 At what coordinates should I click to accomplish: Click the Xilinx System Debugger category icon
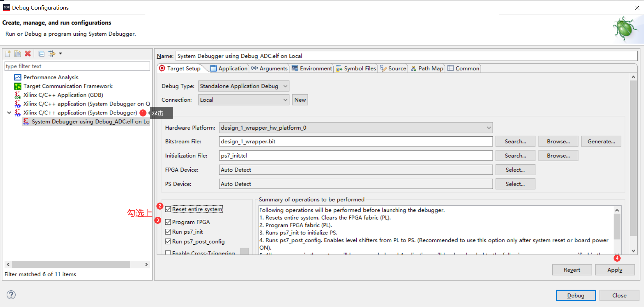[x=18, y=113]
